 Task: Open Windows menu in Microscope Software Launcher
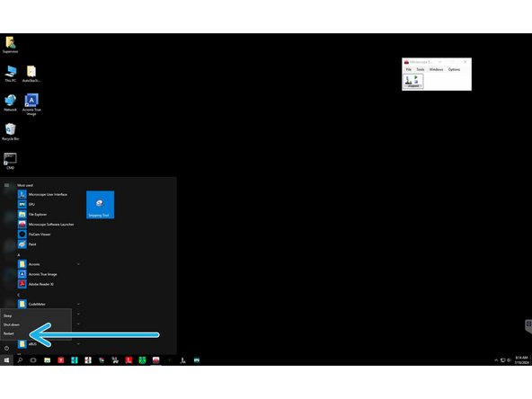point(437,69)
